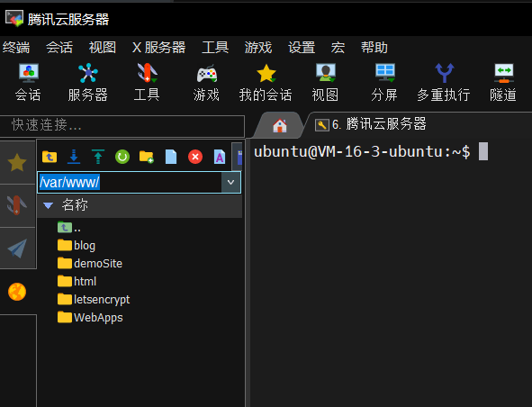Click the 视图 (View) toolbar icon
The height and width of the screenshot is (407, 532).
[325, 83]
